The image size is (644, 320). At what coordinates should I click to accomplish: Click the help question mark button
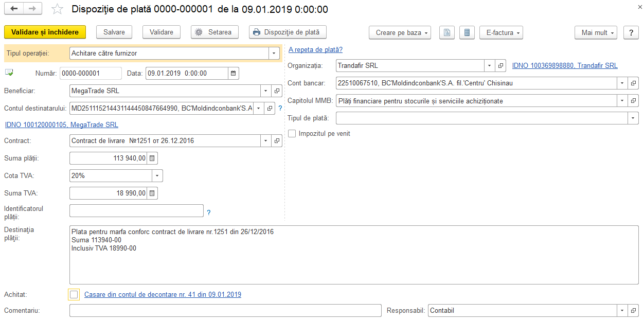point(631,32)
